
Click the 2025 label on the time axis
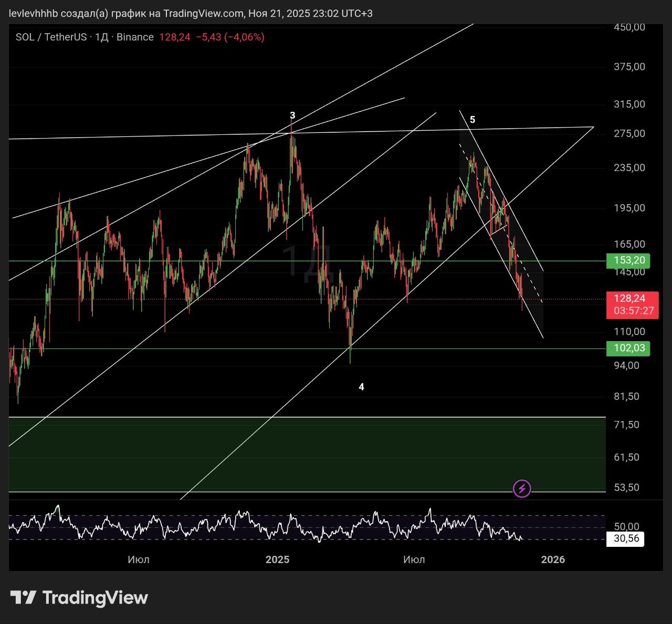click(x=277, y=559)
